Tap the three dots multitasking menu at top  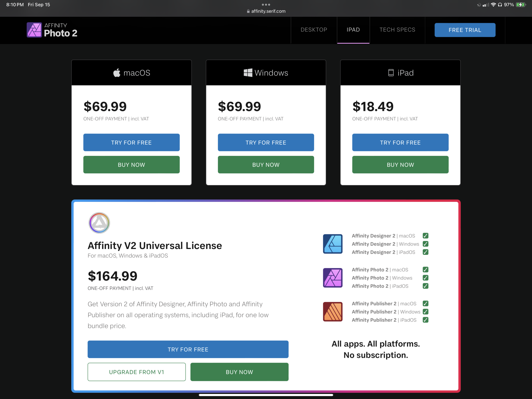click(266, 5)
